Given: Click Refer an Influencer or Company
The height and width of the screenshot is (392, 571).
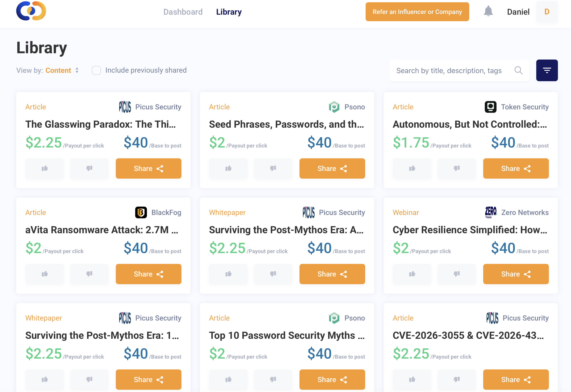Looking at the screenshot, I should pos(417,12).
